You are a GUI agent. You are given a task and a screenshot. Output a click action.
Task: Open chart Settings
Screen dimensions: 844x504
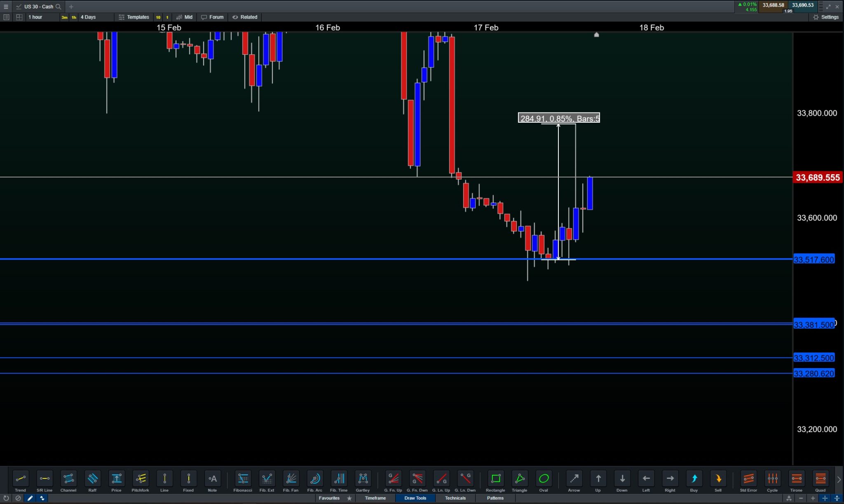[x=826, y=17]
